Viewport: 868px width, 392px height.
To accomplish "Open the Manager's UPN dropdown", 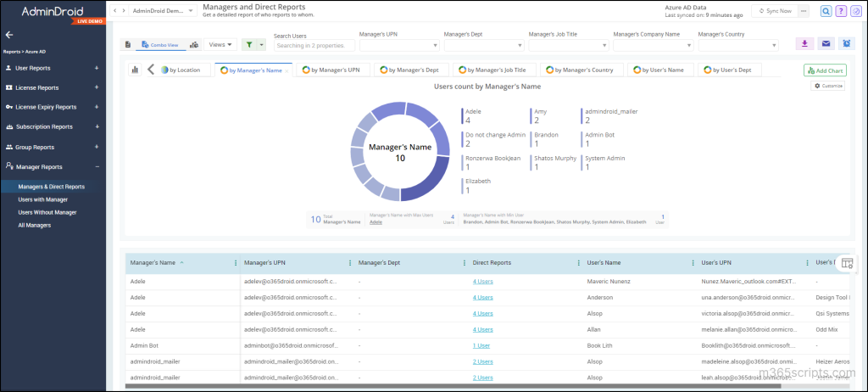I will tap(399, 46).
